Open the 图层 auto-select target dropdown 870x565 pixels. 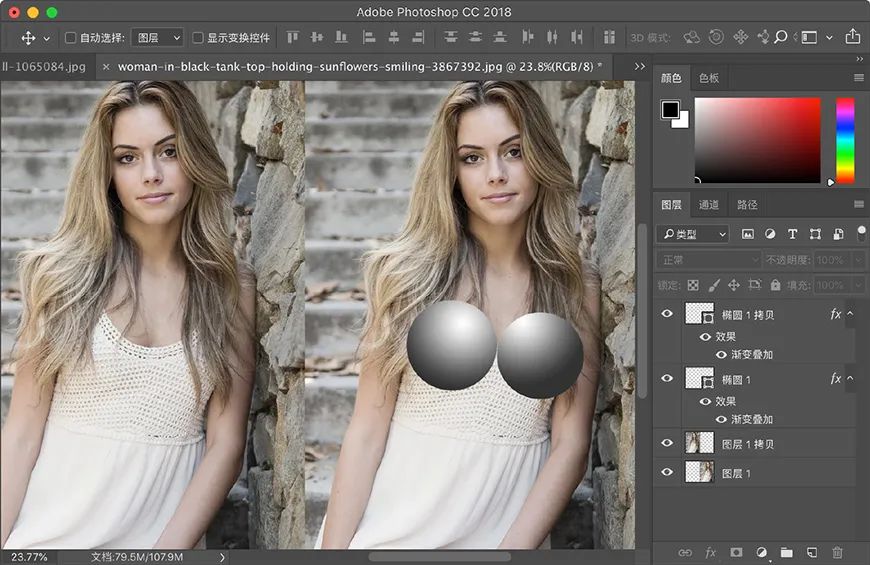158,38
